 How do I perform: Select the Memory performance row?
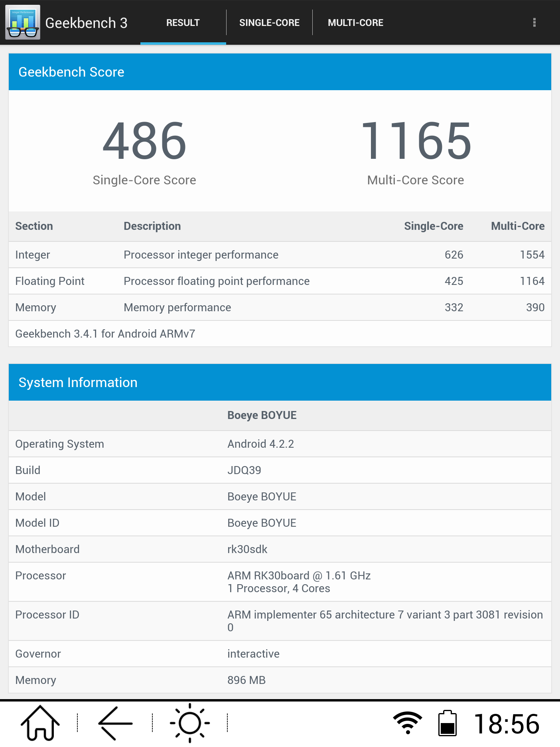pos(280,307)
